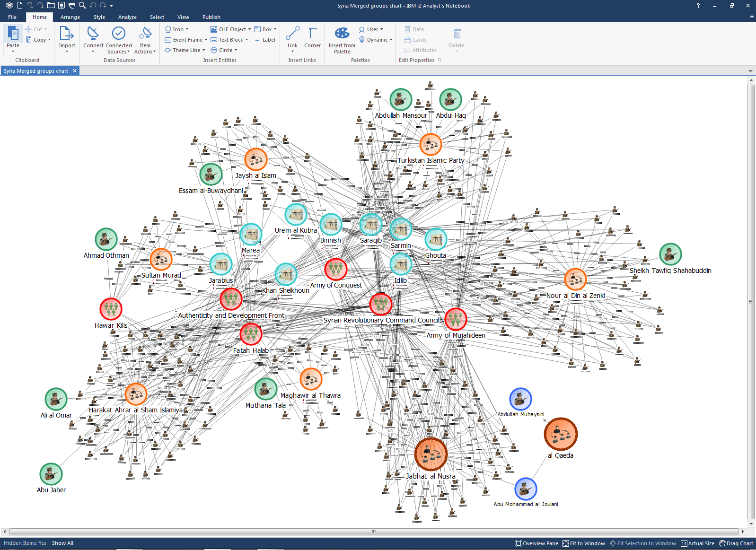Click the Nour al Din al Zenki node
The height and width of the screenshot is (550, 756).
pyautogui.click(x=575, y=279)
